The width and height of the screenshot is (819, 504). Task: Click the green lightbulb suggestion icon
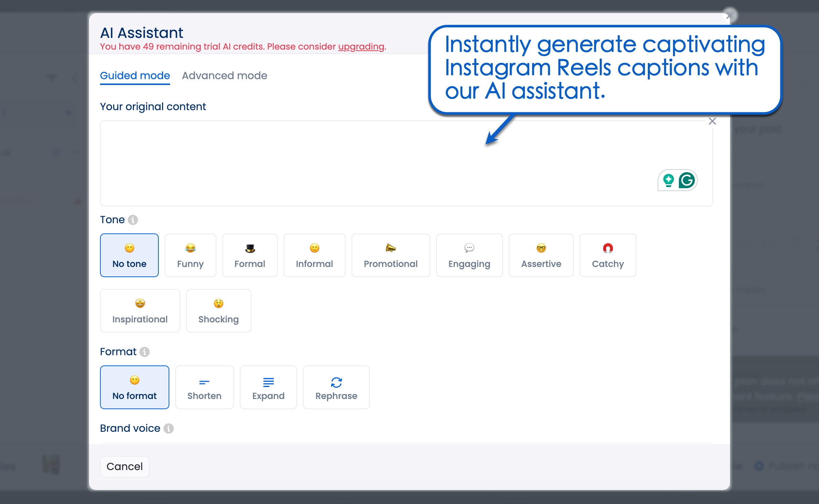tap(668, 180)
